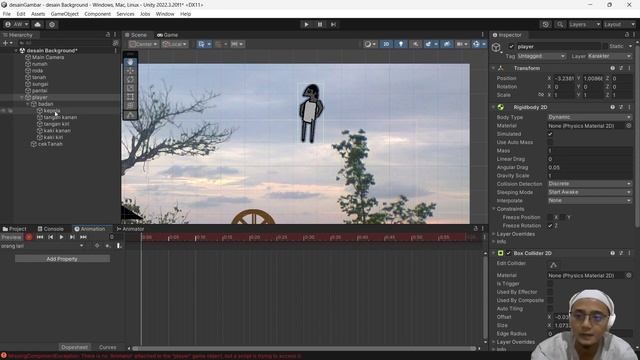Toggle Freeze Rotation Z checkbox

tap(550, 225)
